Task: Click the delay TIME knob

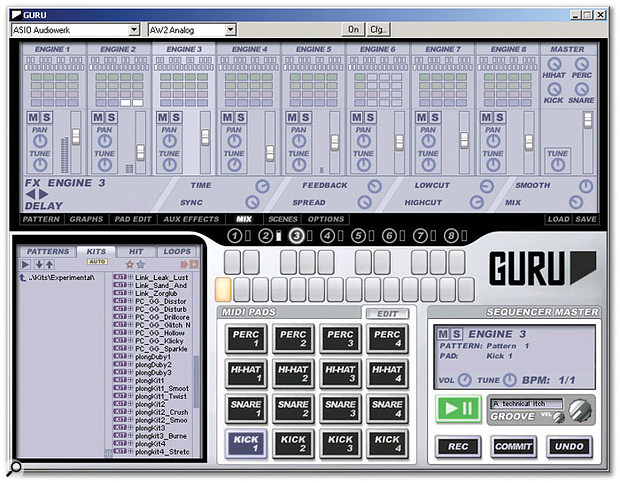Action: pyautogui.click(x=262, y=186)
